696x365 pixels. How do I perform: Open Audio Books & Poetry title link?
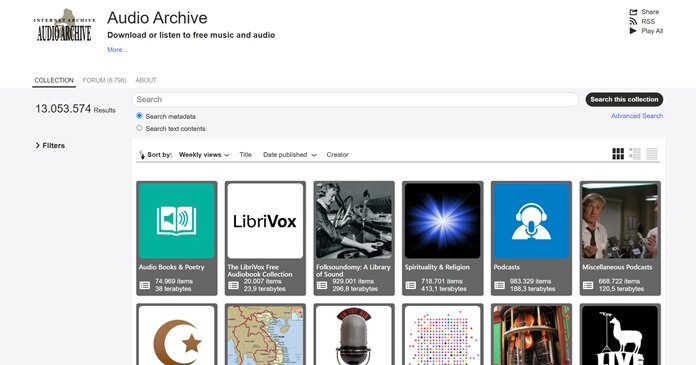pos(171,267)
